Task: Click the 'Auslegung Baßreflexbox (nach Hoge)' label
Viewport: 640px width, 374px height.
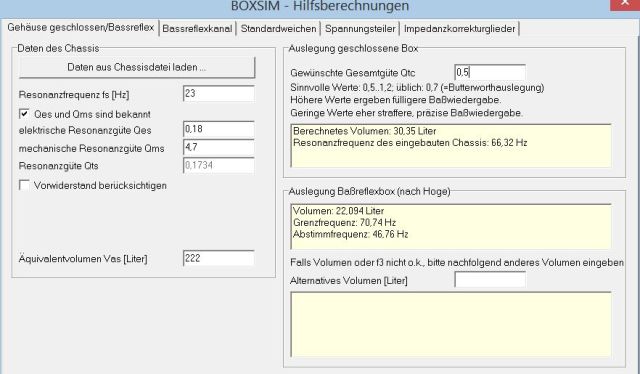Action: click(x=369, y=191)
